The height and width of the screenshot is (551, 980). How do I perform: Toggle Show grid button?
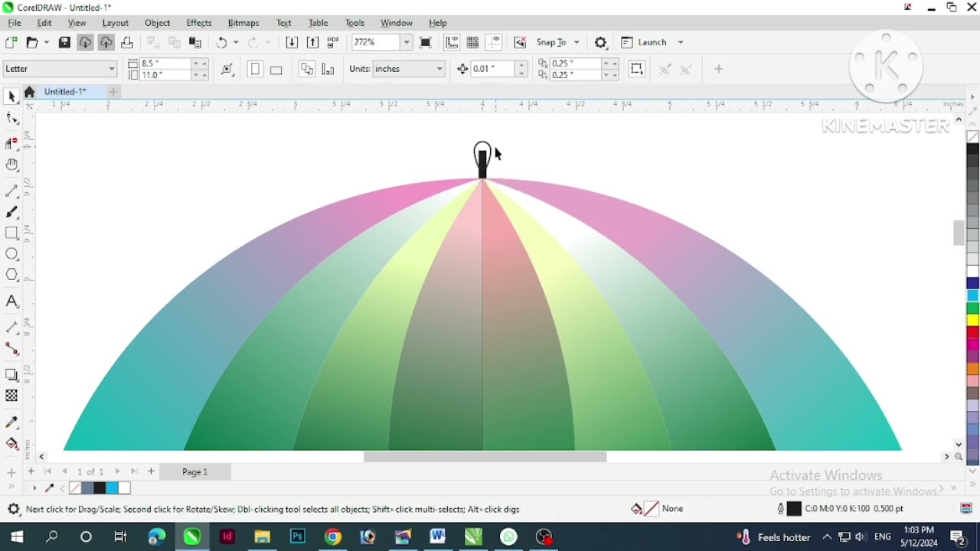coord(472,43)
